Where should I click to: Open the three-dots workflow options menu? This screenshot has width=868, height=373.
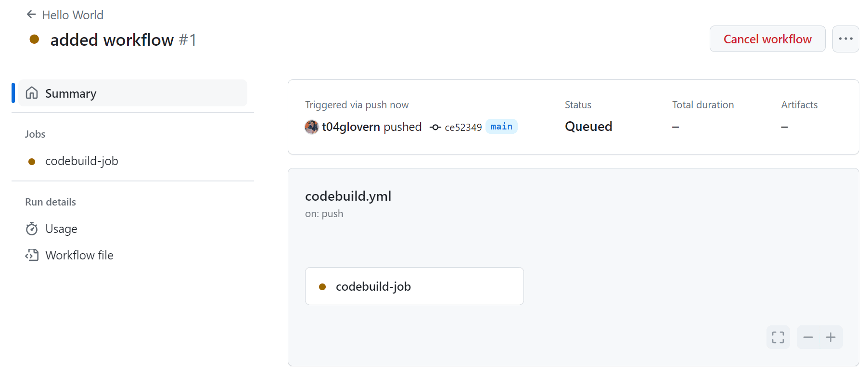click(845, 39)
